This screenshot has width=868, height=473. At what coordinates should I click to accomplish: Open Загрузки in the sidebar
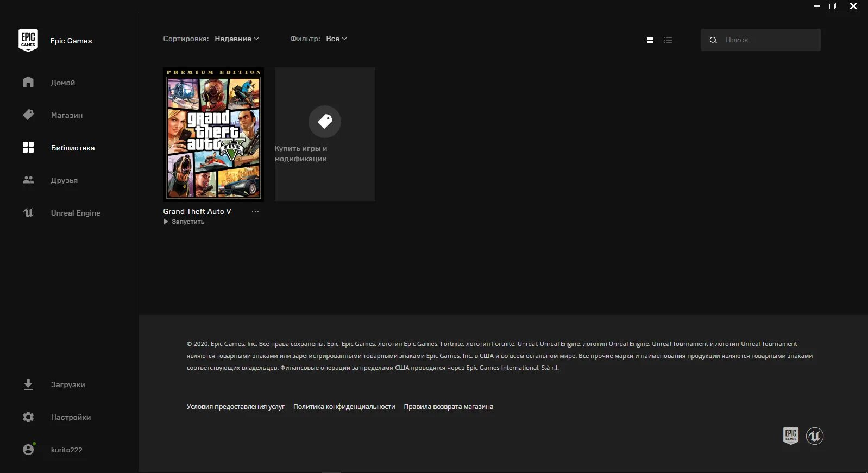pos(69,384)
